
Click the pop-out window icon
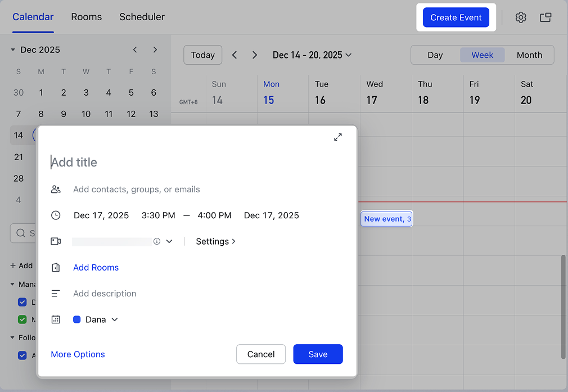coord(545,17)
